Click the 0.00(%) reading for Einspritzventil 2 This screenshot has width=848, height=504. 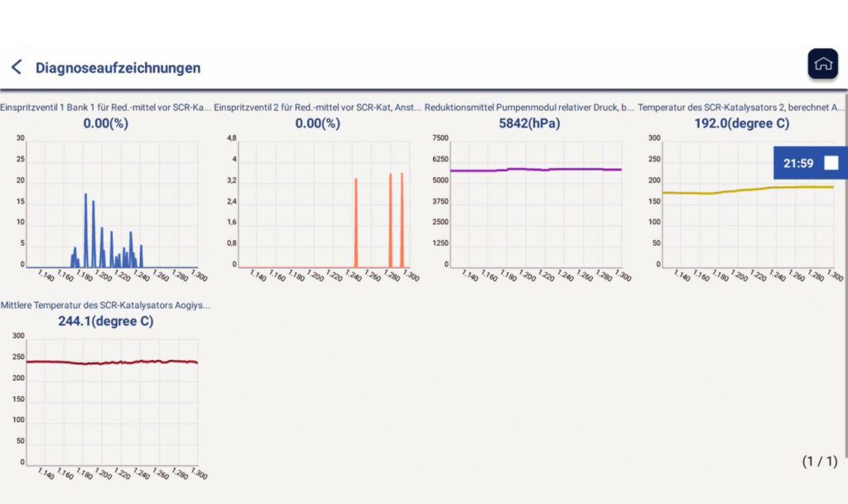(x=317, y=123)
